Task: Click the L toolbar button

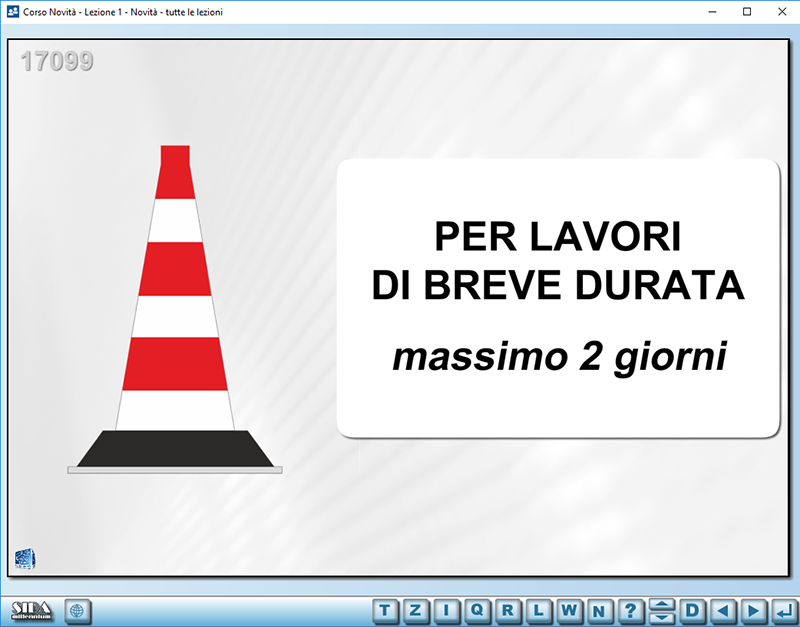Action: [539, 610]
